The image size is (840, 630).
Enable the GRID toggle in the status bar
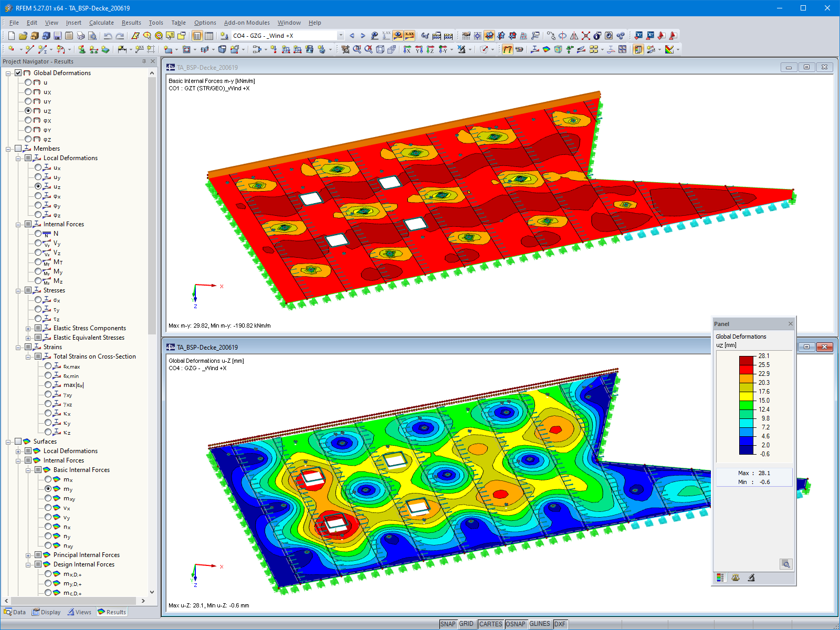click(466, 624)
